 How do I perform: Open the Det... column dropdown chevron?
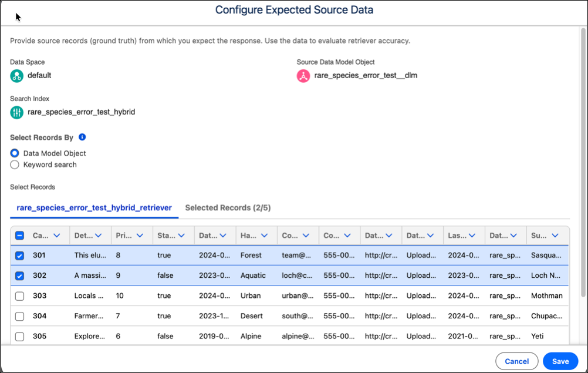click(x=98, y=236)
